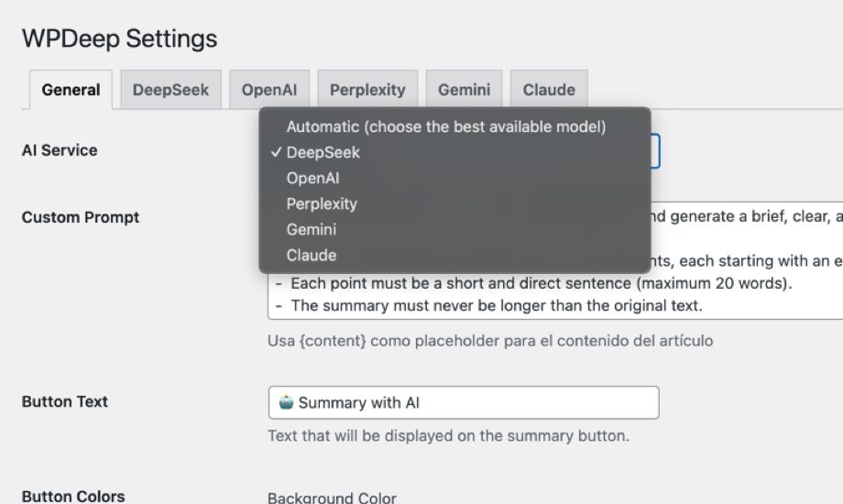Open the OpenAI settings tab
This screenshot has height=504, width=843.
(269, 90)
